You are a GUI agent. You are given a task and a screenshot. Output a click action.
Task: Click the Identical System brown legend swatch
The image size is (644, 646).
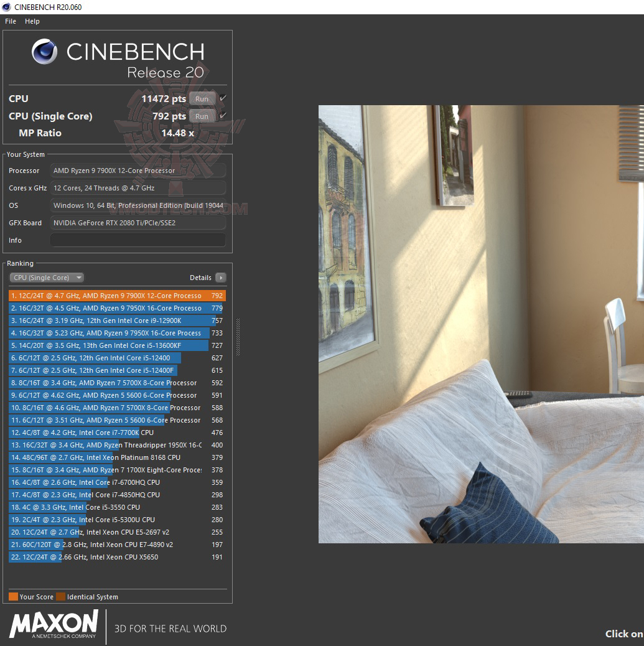tap(60, 597)
